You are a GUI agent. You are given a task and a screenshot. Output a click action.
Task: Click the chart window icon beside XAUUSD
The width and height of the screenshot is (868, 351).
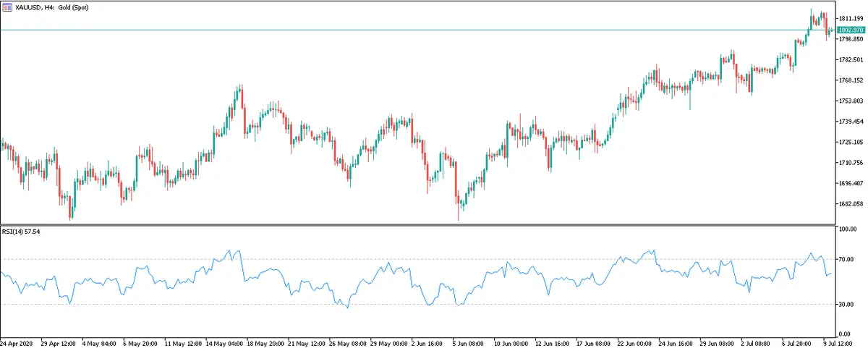point(7,6)
